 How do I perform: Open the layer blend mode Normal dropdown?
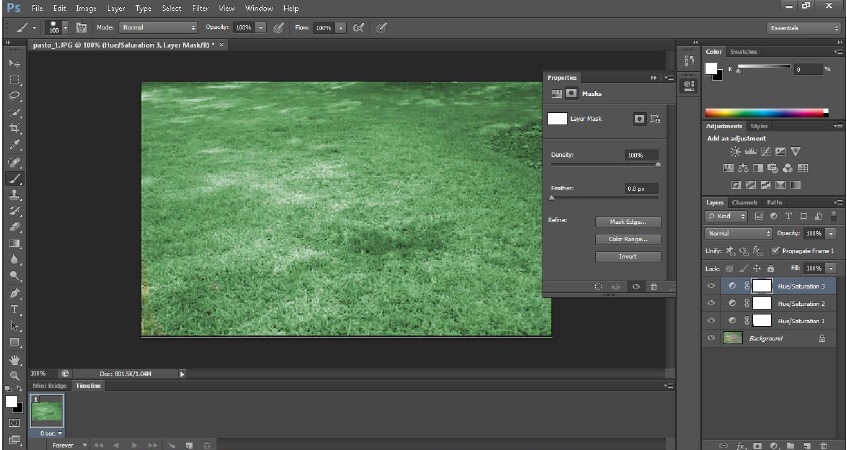[738, 233]
